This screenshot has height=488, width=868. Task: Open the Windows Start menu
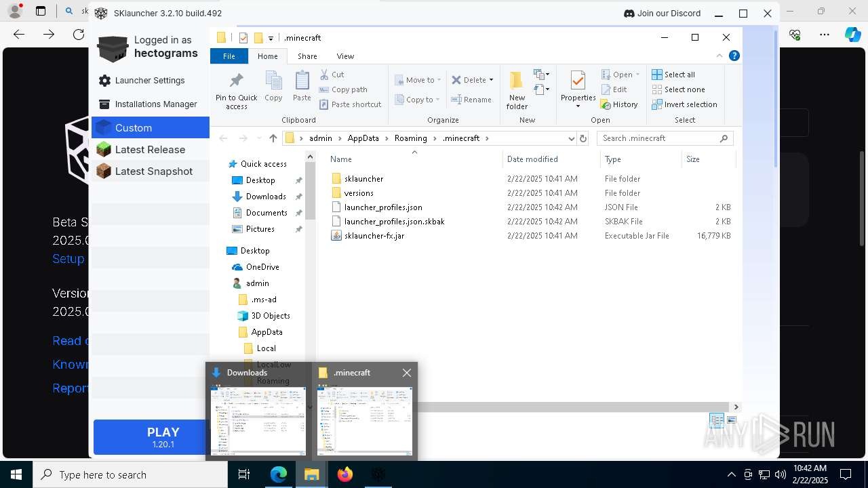point(16,474)
